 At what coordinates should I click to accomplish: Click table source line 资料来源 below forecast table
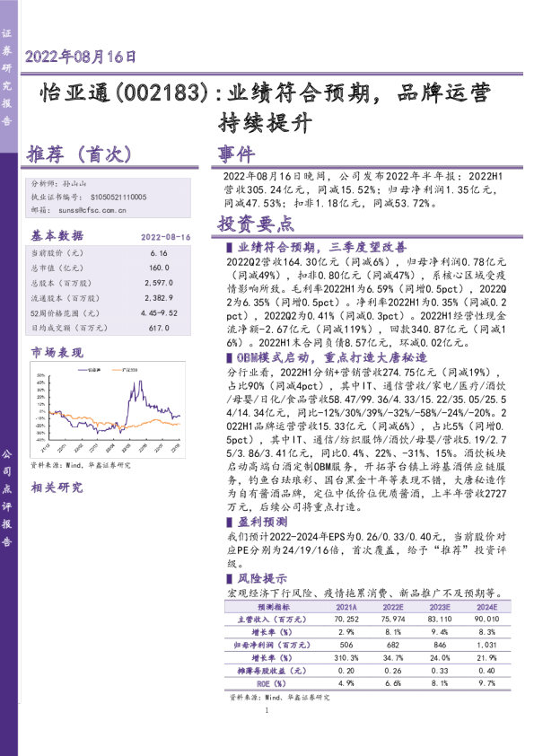[280, 697]
